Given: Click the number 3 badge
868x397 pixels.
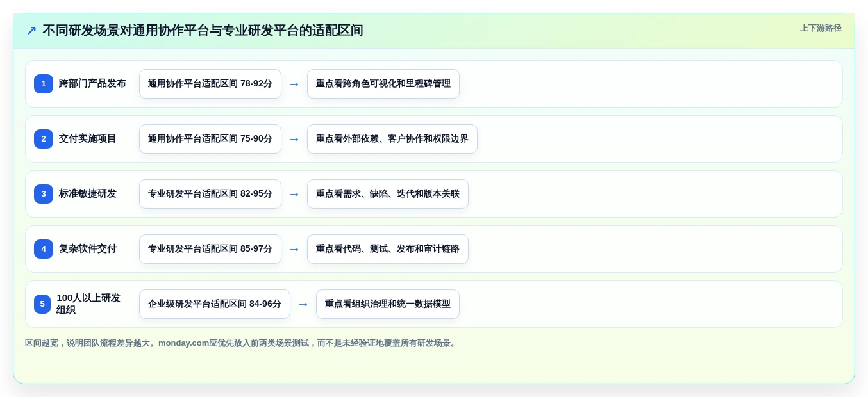Looking at the screenshot, I should [44, 194].
